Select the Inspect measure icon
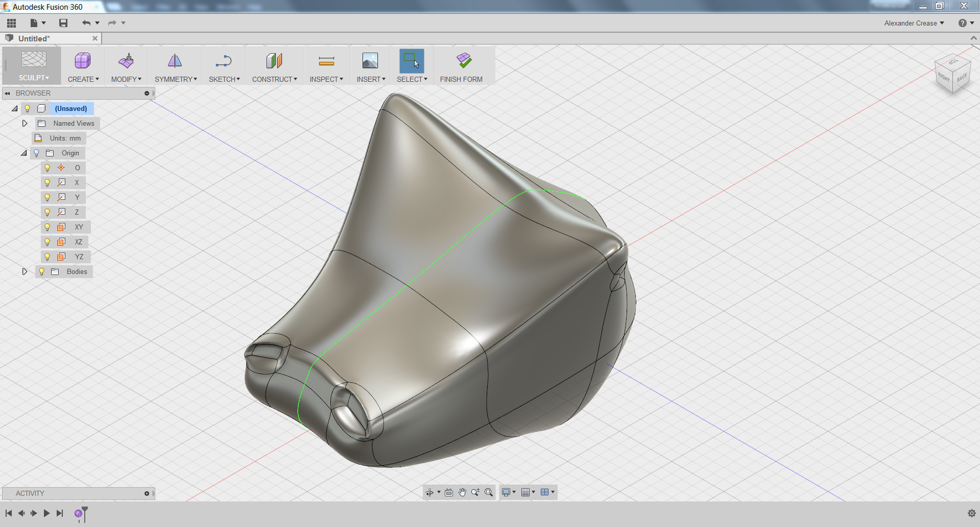The width and height of the screenshot is (980, 527). pyautogui.click(x=326, y=60)
